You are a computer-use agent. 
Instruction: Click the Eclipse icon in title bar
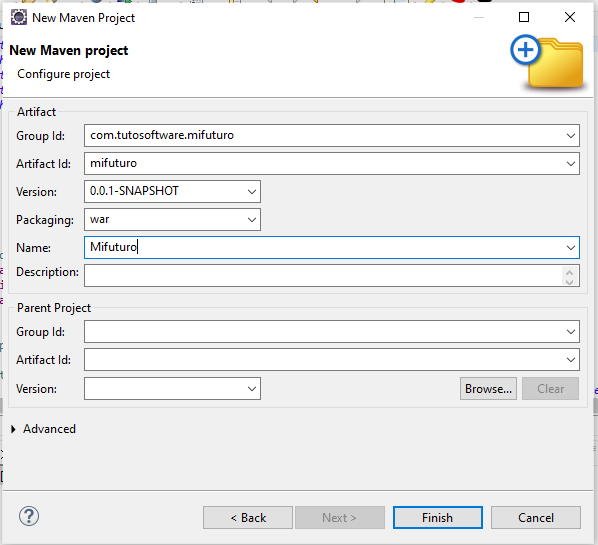click(x=19, y=18)
